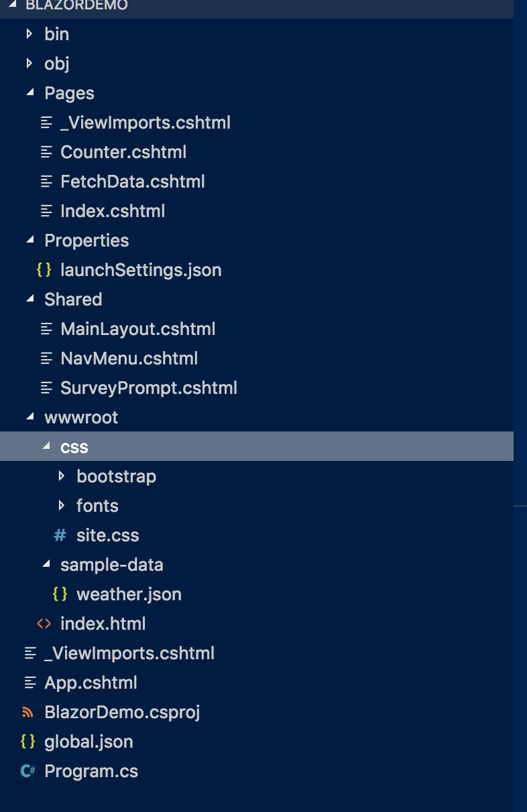Screen dimensions: 527x812
Task: Expand the fonts folder
Action: (62, 505)
